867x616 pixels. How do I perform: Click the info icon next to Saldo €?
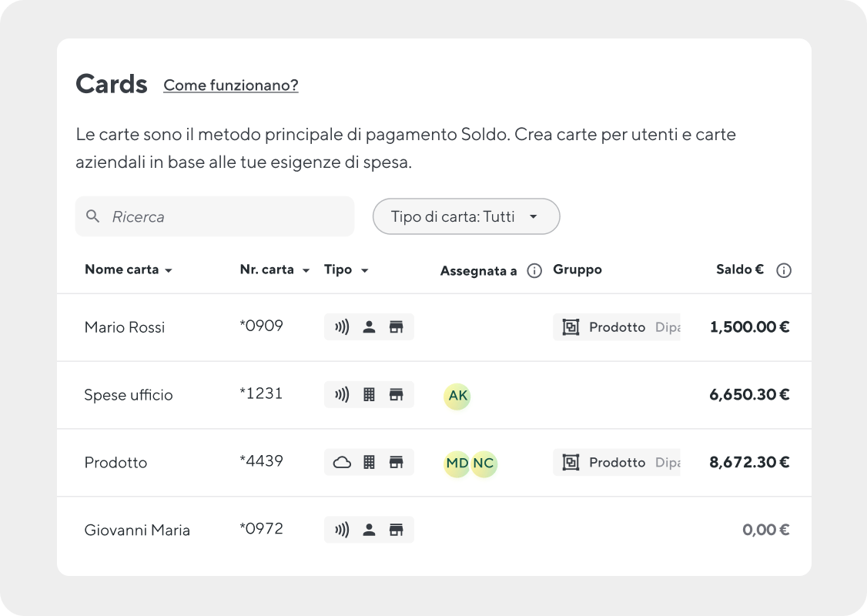784,270
